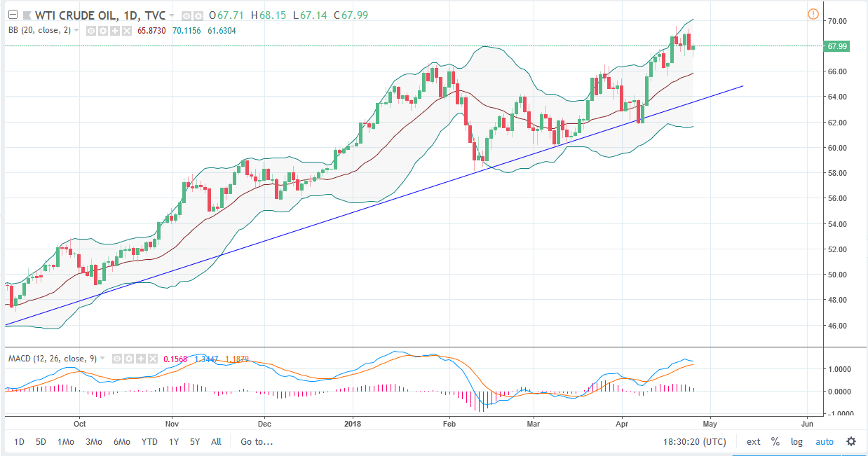Select auto scaling mode
Image resolution: width=868 pixels, height=456 pixels.
click(825, 442)
